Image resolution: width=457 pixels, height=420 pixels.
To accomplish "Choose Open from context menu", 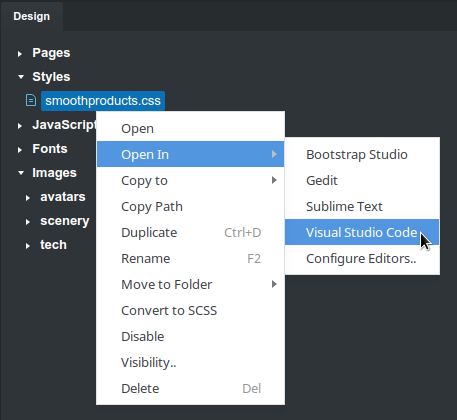I will pyautogui.click(x=190, y=128).
